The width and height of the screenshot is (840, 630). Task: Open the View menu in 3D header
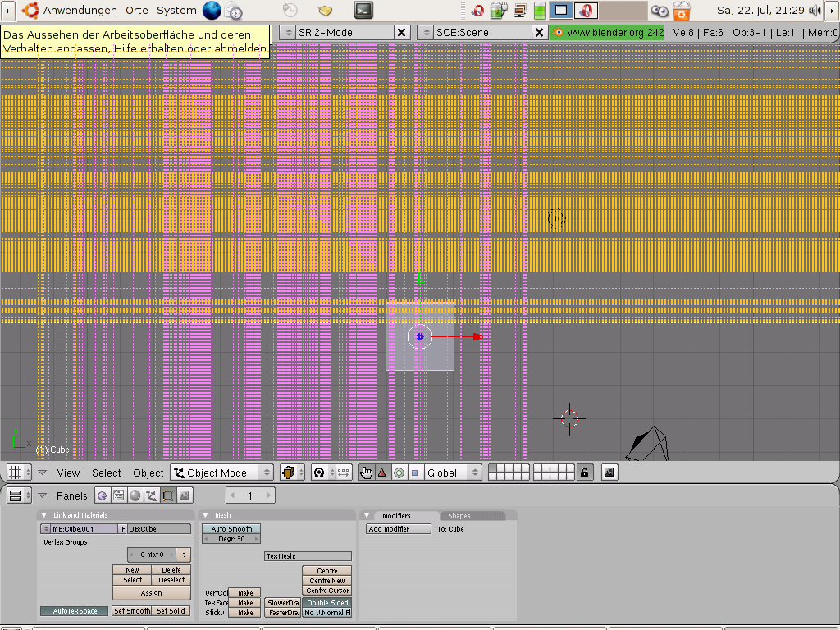point(68,472)
